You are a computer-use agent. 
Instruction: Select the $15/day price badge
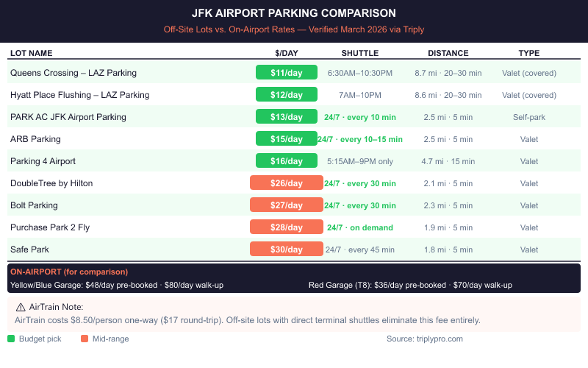tap(287, 139)
